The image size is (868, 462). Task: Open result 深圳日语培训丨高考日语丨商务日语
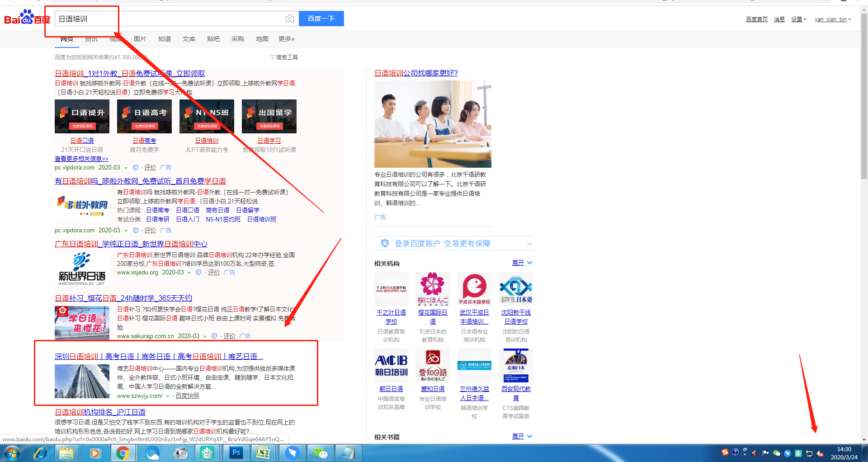(159, 356)
